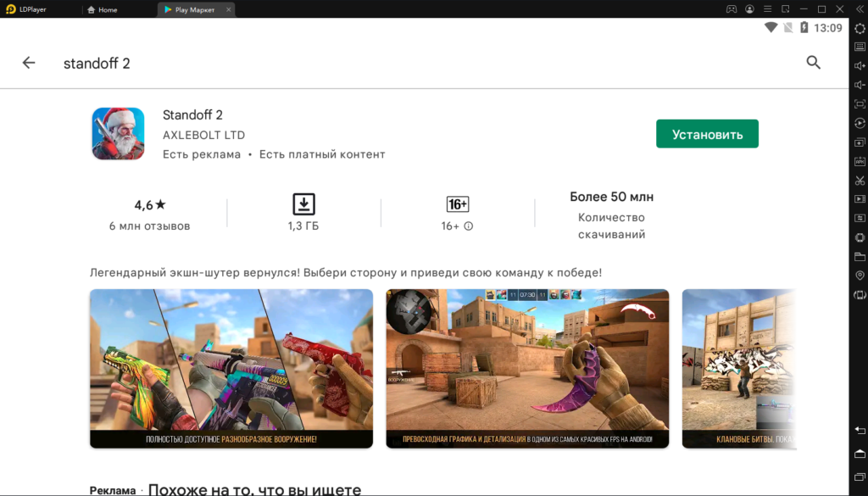Image resolution: width=868 pixels, height=496 pixels.
Task: Open the AXLEBOLT LTD developer link
Action: click(203, 135)
